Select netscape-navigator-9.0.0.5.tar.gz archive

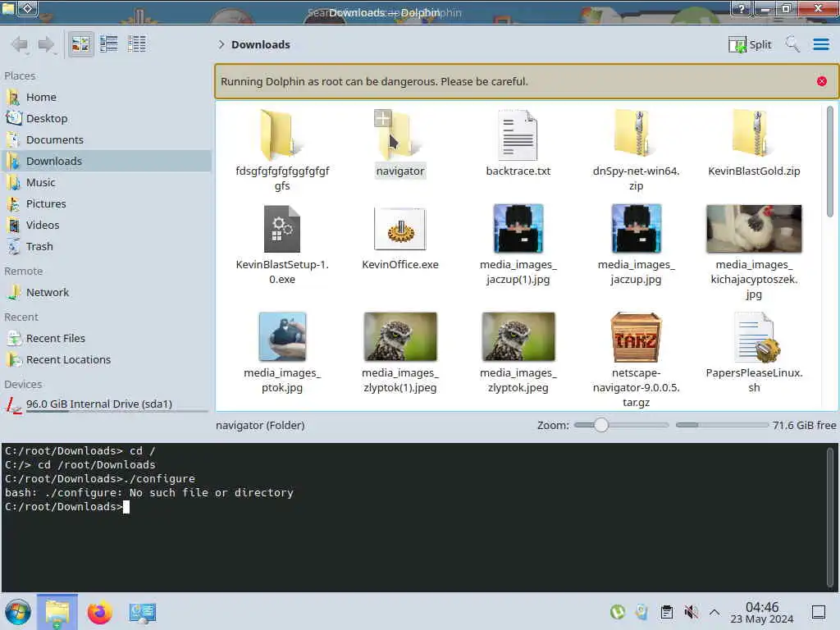point(636,360)
